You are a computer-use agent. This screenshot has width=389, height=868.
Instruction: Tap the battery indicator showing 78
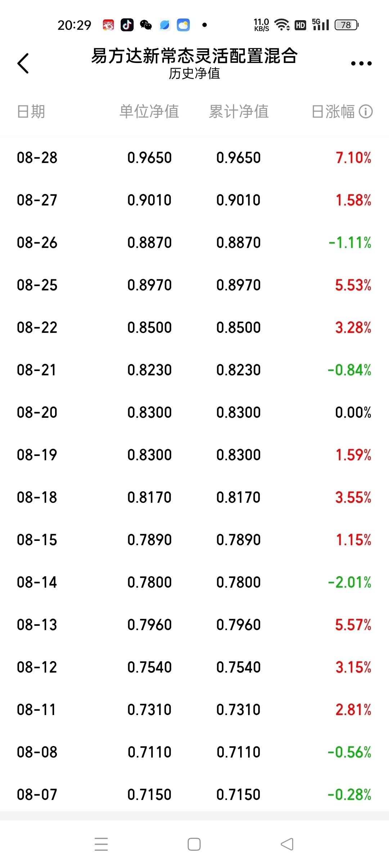point(346,25)
